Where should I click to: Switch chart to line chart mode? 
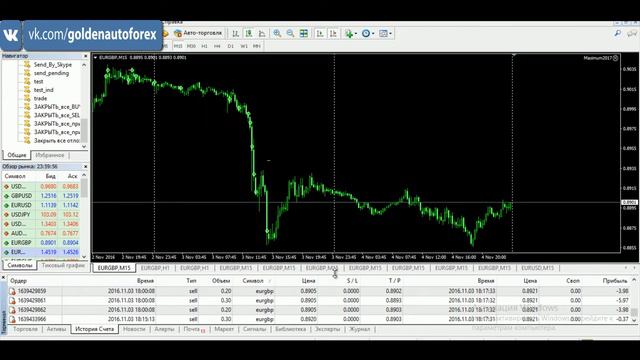click(262, 33)
